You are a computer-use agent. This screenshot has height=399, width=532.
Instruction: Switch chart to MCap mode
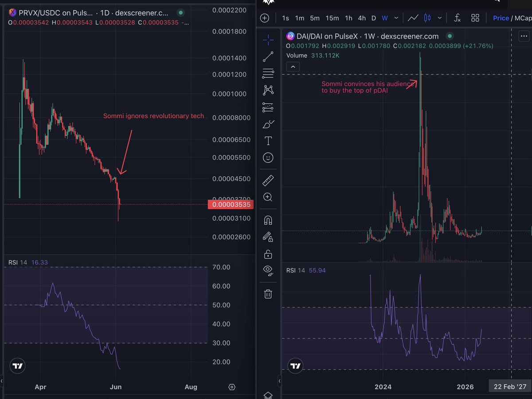[523, 18]
